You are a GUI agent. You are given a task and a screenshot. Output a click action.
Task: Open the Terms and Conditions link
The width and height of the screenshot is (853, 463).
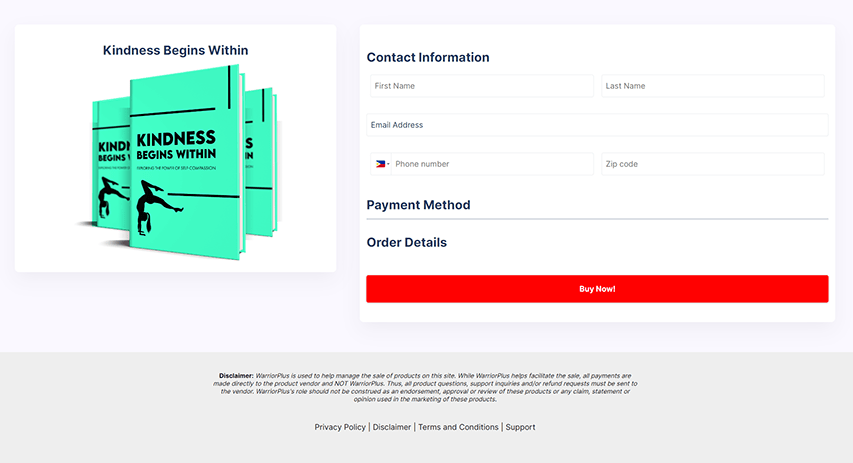point(458,427)
